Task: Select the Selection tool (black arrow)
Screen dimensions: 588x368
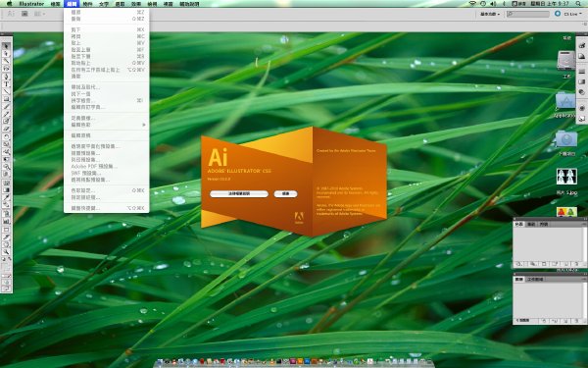Action: pyautogui.click(x=6, y=46)
